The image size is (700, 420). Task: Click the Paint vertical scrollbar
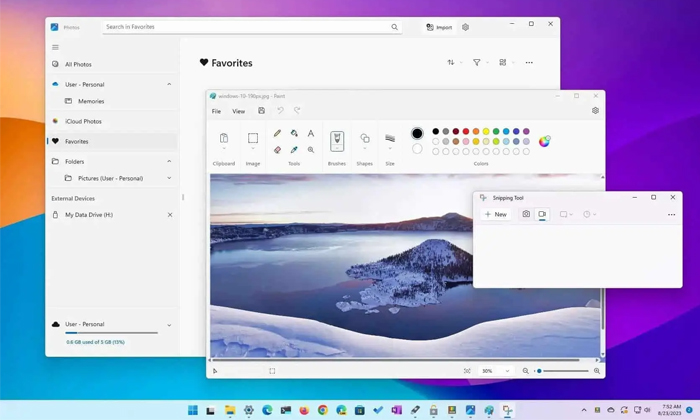click(x=603, y=266)
